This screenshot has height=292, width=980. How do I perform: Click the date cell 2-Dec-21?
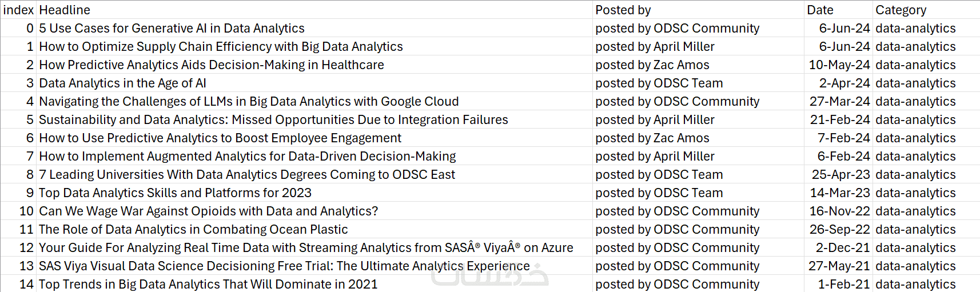(842, 247)
